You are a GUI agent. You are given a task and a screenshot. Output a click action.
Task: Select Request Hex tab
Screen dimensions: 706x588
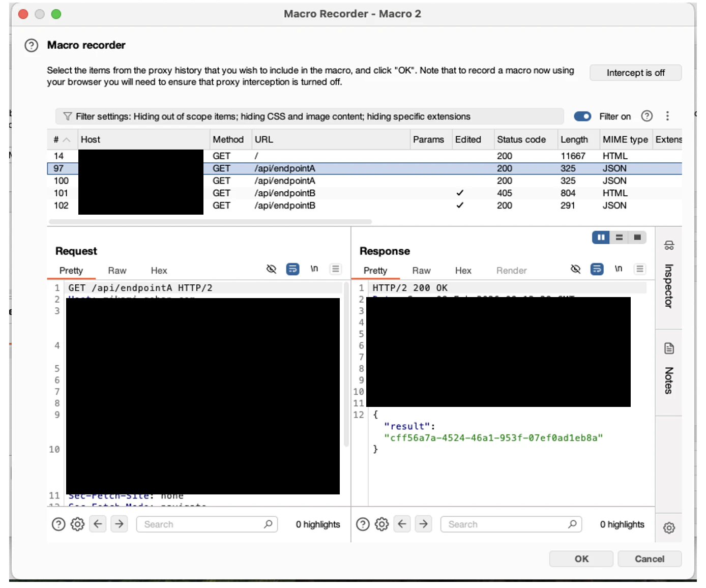pyautogui.click(x=159, y=271)
